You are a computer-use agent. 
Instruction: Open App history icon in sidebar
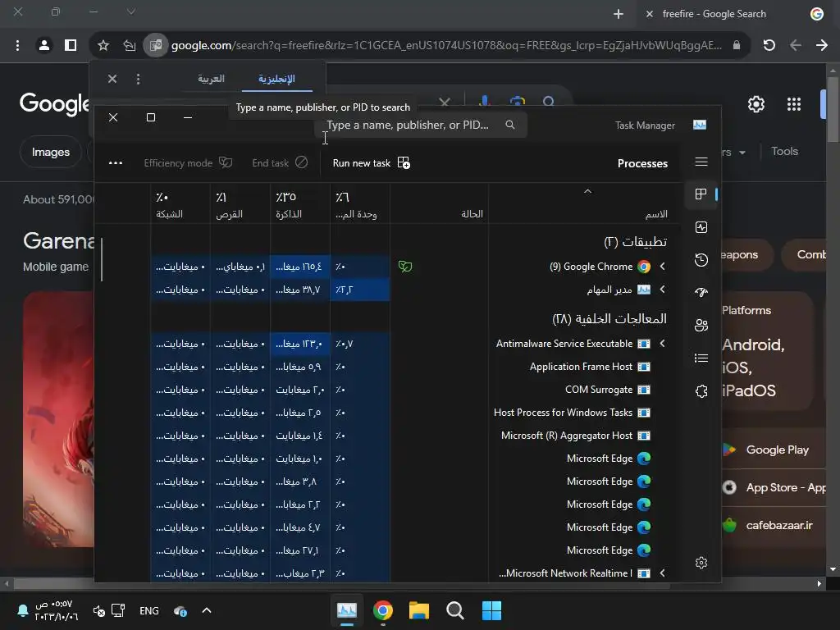click(701, 260)
